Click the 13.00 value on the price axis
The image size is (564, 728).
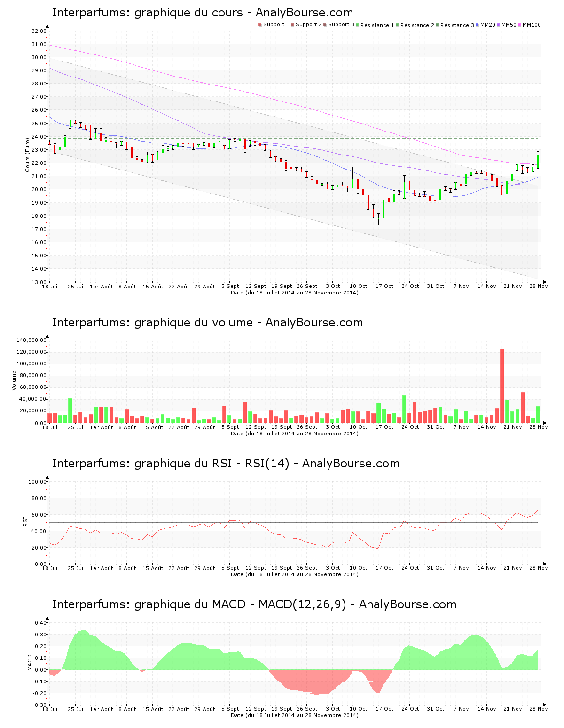39,282
